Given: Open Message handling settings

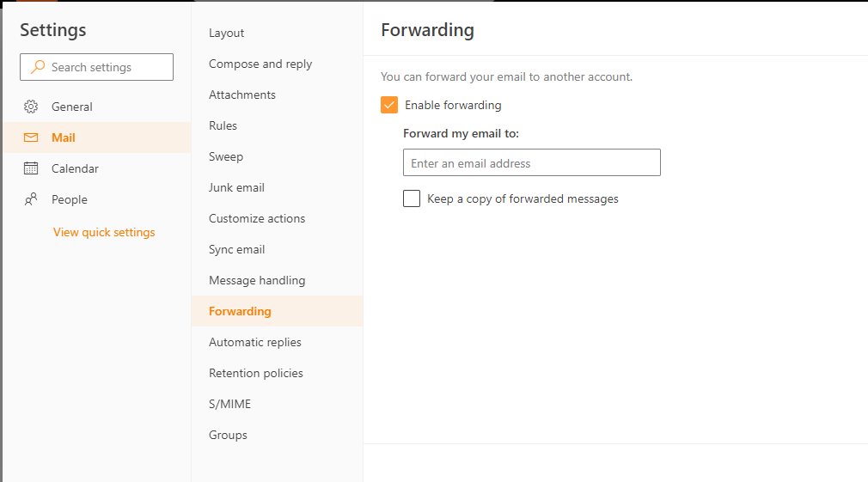Looking at the screenshot, I should (257, 280).
